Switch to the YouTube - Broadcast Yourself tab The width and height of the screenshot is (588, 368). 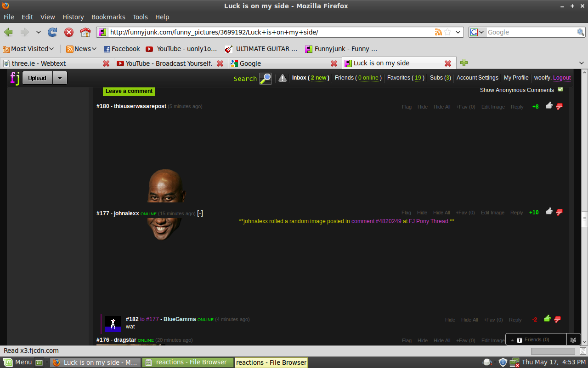pos(169,63)
